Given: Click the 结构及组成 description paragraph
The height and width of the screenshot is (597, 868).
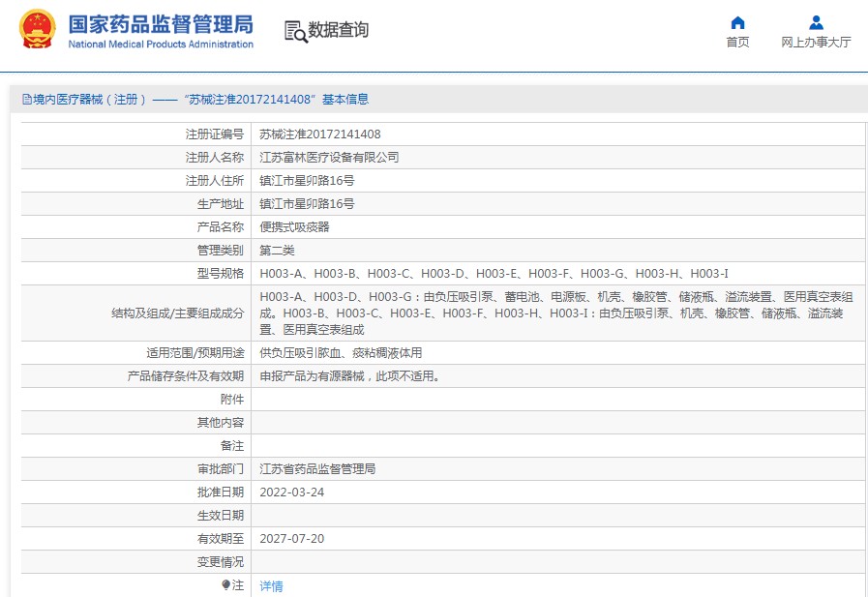Looking at the screenshot, I should [x=556, y=313].
